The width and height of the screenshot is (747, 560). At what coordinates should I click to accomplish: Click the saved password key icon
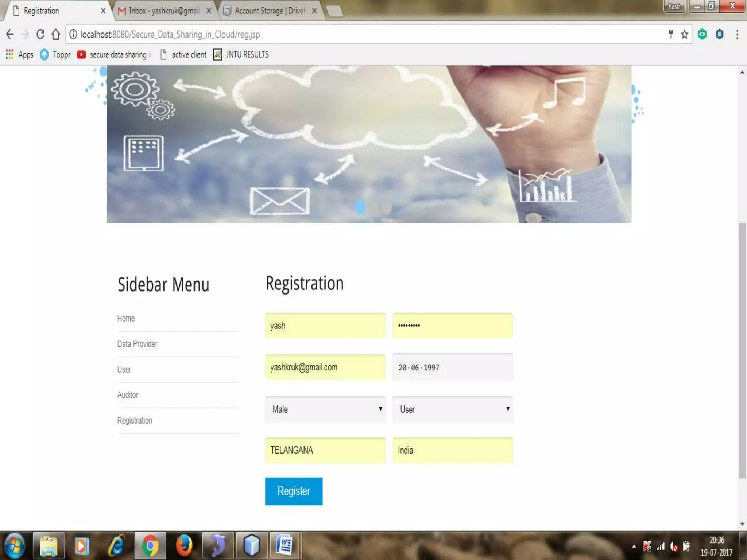670,34
